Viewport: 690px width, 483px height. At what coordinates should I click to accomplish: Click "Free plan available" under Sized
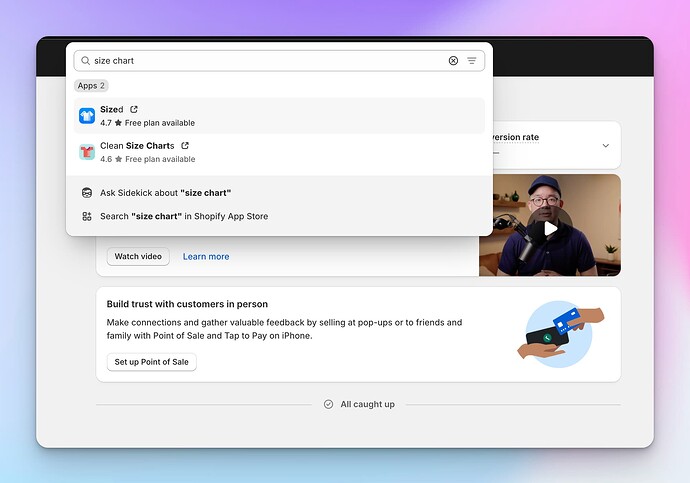(160, 123)
